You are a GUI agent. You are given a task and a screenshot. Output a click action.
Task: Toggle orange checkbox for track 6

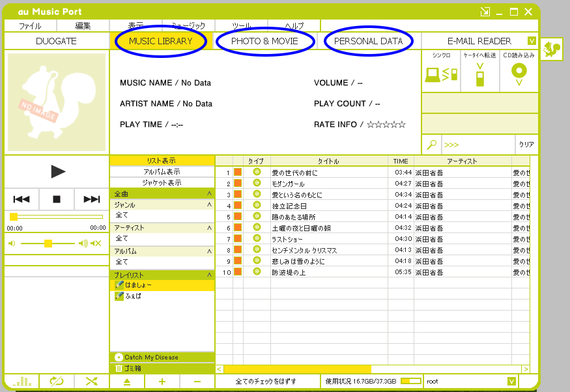(x=238, y=227)
